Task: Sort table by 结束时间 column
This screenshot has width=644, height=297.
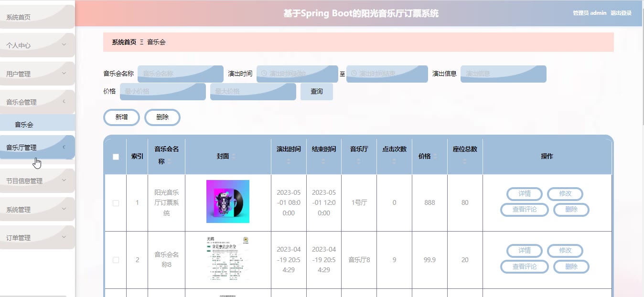Action: 324,162
